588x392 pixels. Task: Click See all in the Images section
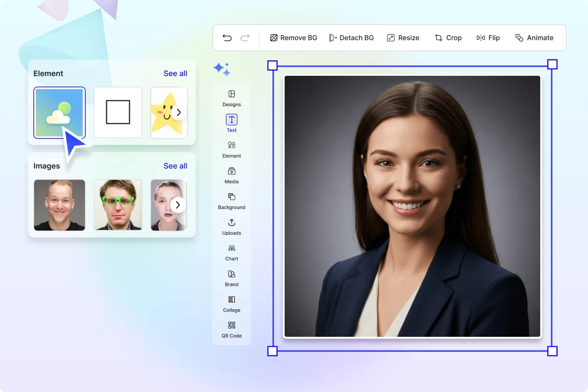tap(175, 166)
